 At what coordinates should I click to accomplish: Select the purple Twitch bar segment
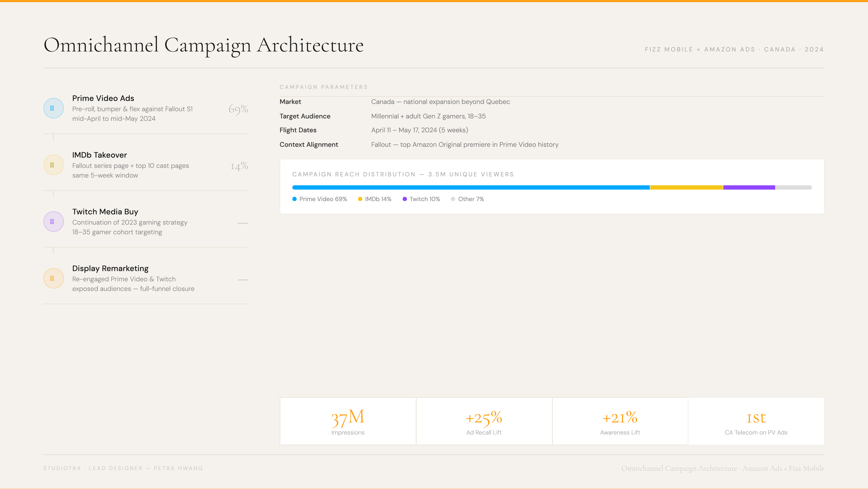coord(749,188)
